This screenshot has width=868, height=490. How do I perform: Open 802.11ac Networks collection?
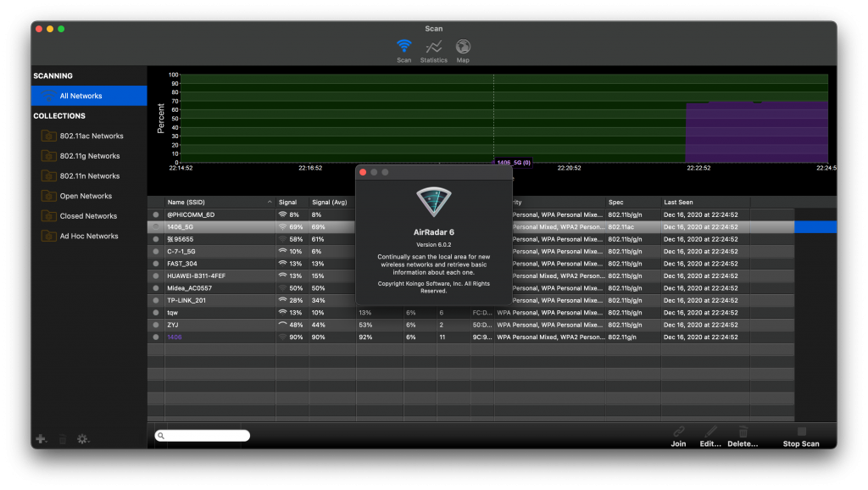92,136
